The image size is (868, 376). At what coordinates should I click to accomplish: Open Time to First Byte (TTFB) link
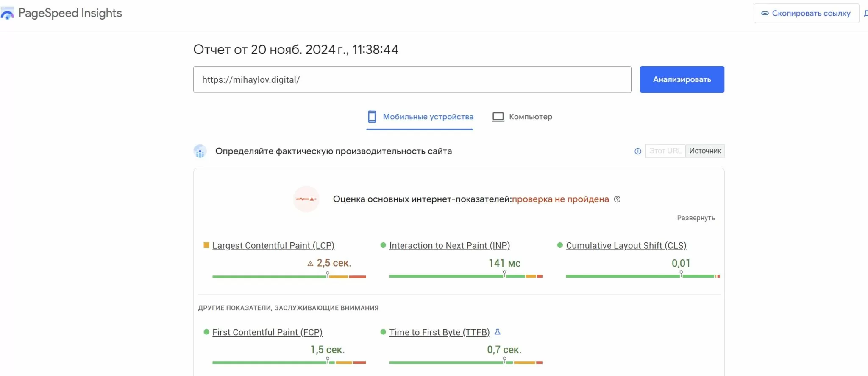[440, 332]
